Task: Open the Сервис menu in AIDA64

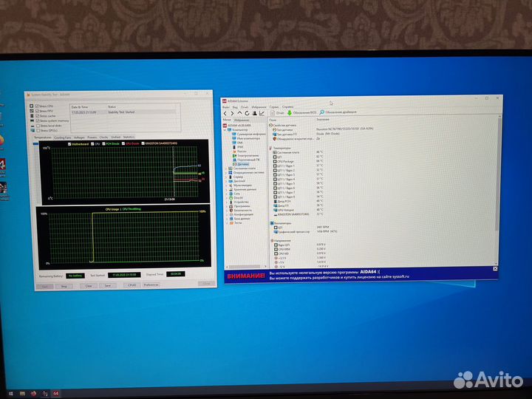Action: (274, 107)
